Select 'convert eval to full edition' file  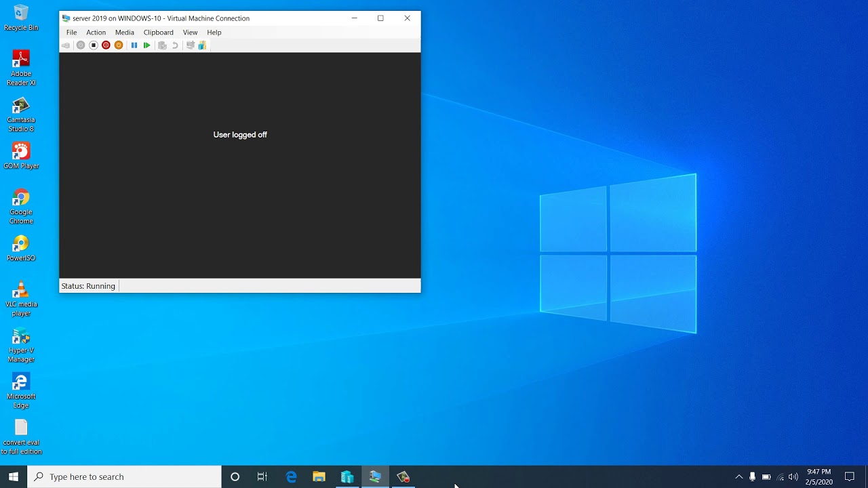(21, 437)
